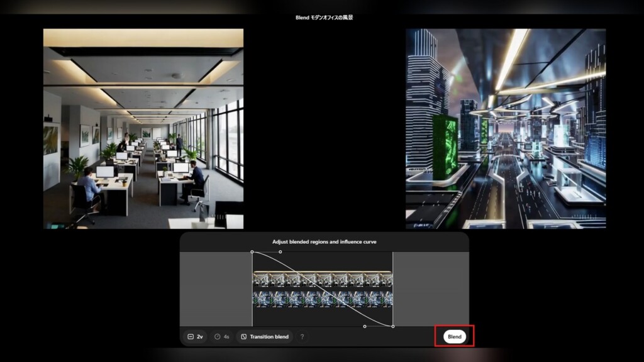Open the 2v variations selector

(x=195, y=337)
